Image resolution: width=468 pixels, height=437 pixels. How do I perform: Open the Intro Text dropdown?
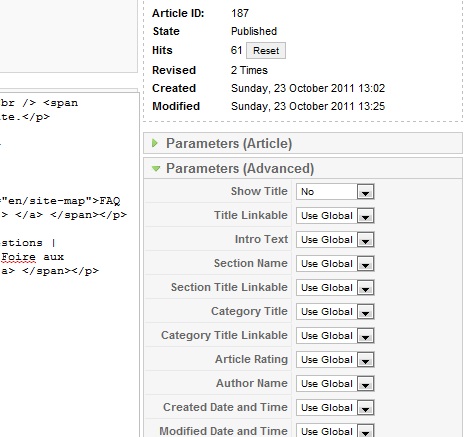click(335, 240)
